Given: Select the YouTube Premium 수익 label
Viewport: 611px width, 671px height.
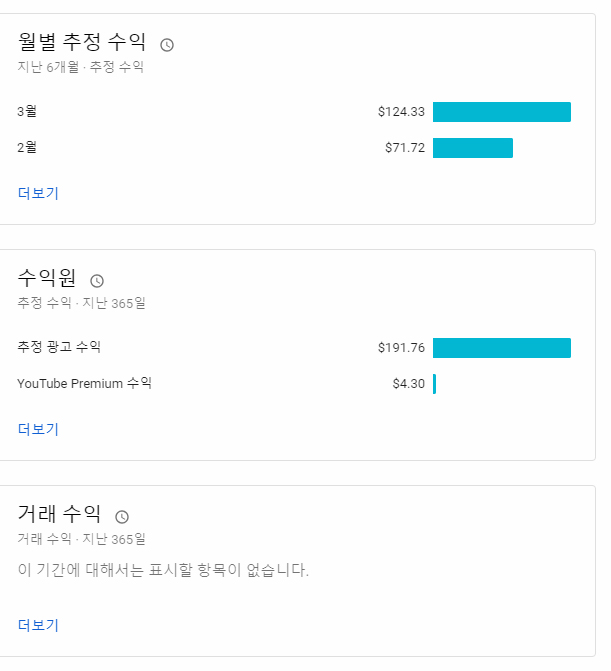Looking at the screenshot, I should (84, 384).
